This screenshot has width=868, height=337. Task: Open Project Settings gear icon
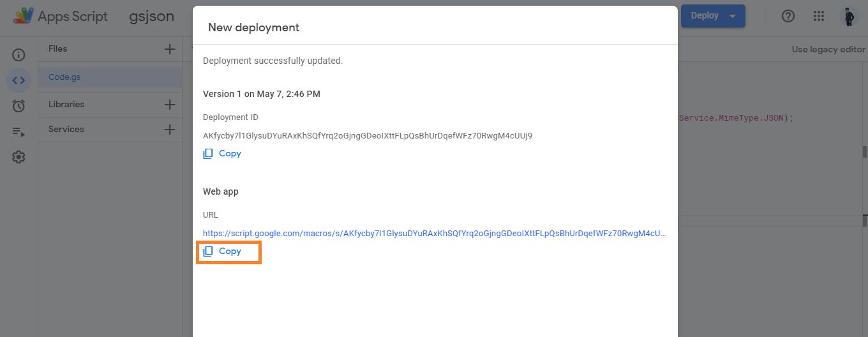19,157
